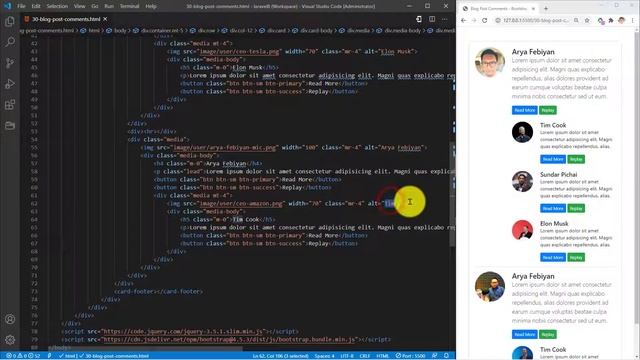The image size is (640, 360).
Task: Click Replay under second Arya Febiyan comment
Action: click(548, 335)
